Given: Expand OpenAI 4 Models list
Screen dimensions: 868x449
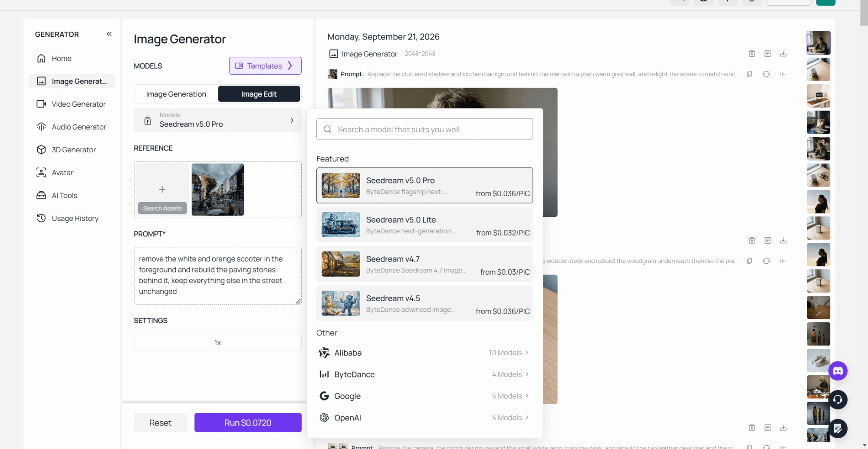Looking at the screenshot, I should pyautogui.click(x=424, y=418).
